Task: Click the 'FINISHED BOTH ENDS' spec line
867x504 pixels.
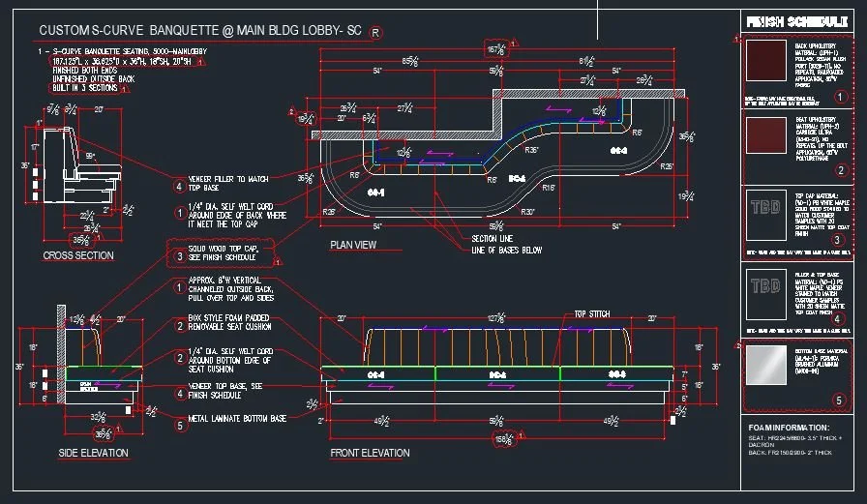Action: click(x=84, y=71)
